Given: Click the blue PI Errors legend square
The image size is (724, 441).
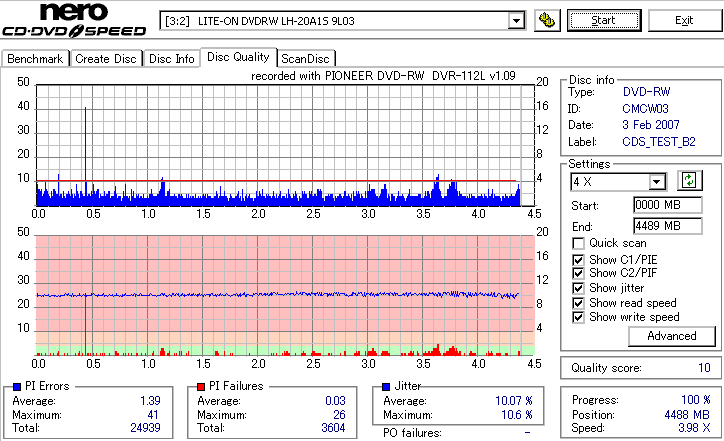Looking at the screenshot, I should [x=17, y=387].
